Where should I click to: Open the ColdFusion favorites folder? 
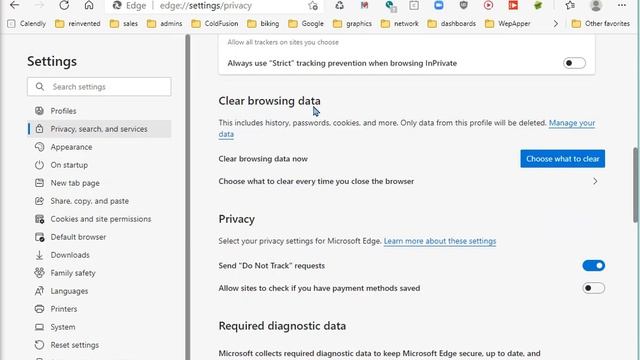215,24
